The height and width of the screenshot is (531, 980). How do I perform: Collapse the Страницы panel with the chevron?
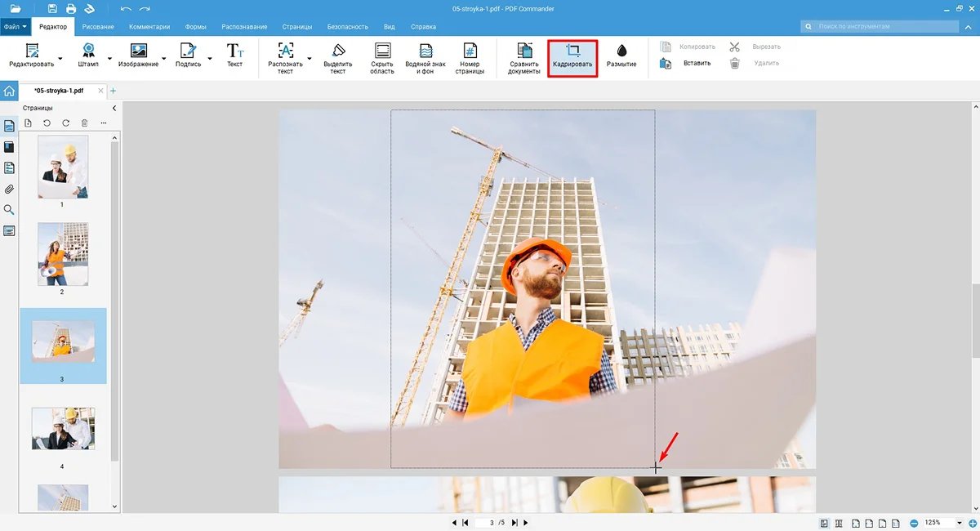[x=114, y=108]
